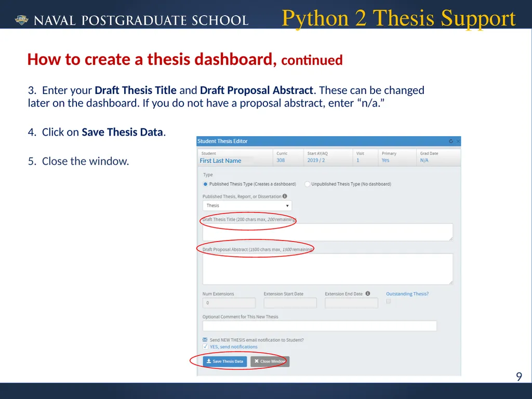Click the envelope icon for email notification
532x399 pixels.
[x=205, y=340]
